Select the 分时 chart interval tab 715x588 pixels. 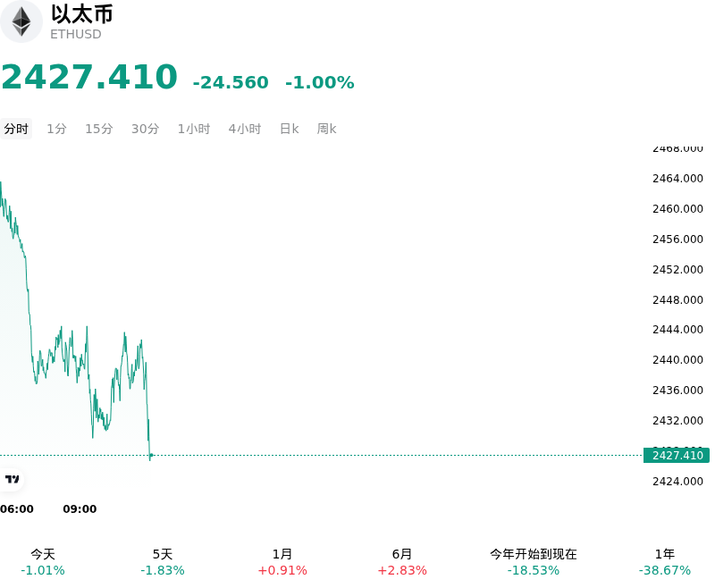tap(16, 129)
